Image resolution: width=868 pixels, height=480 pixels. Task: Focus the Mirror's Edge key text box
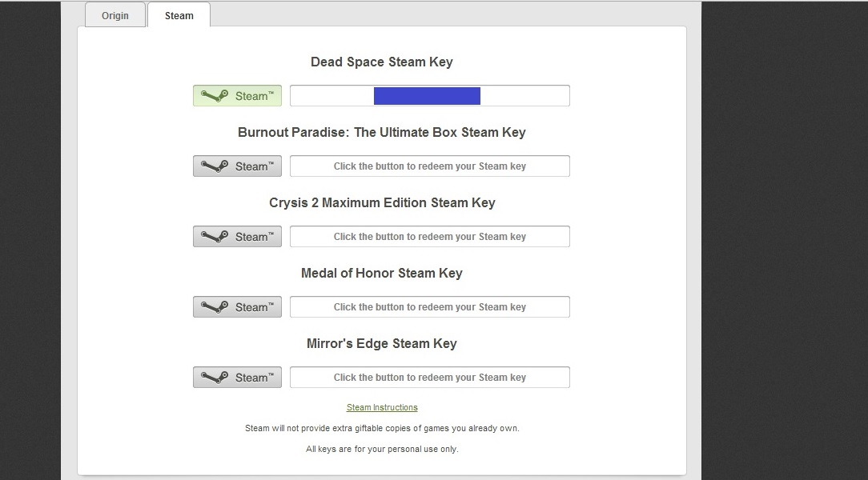point(429,378)
